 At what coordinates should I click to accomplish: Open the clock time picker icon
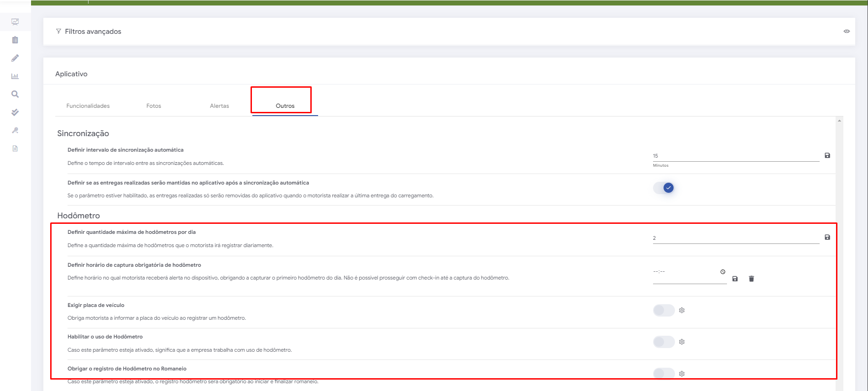[723, 272]
